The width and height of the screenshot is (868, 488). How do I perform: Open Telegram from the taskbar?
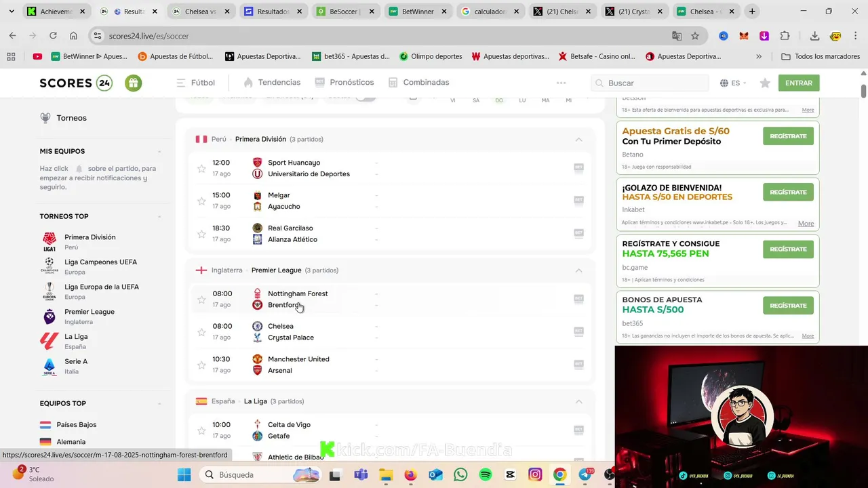point(585,474)
